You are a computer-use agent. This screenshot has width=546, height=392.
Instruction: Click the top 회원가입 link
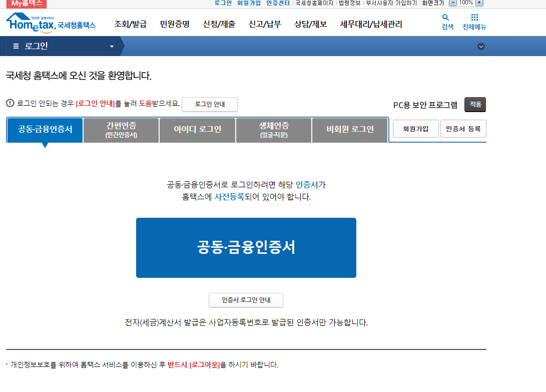249,3
